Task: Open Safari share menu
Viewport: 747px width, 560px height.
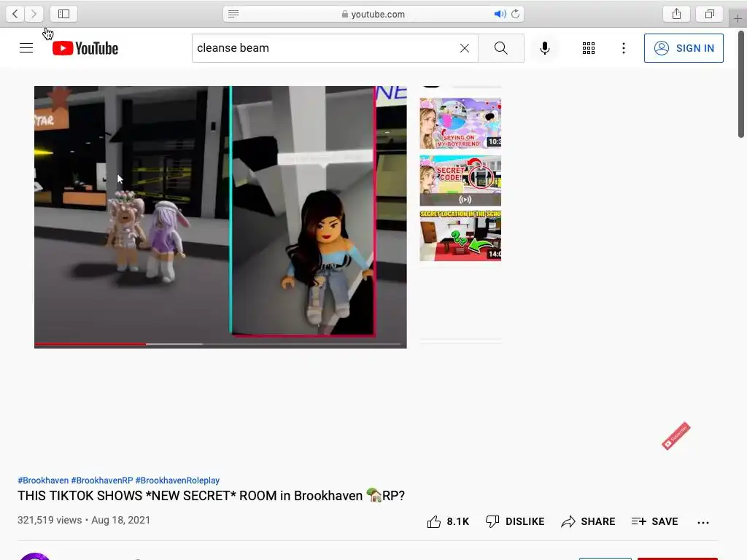Action: coord(676,14)
